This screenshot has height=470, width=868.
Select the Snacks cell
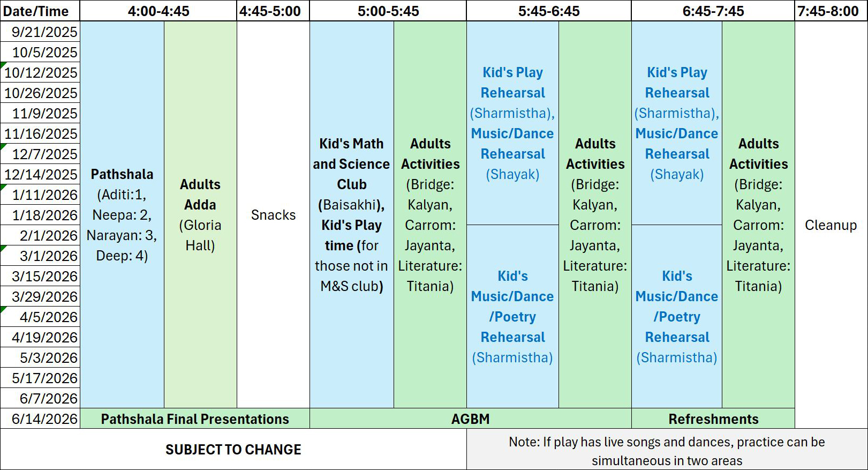(x=273, y=215)
